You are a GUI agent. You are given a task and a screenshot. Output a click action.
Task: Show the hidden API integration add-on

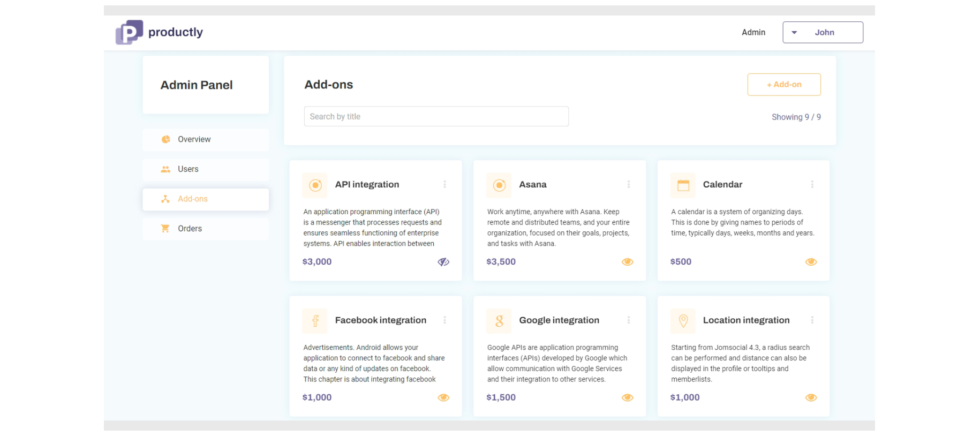click(443, 262)
